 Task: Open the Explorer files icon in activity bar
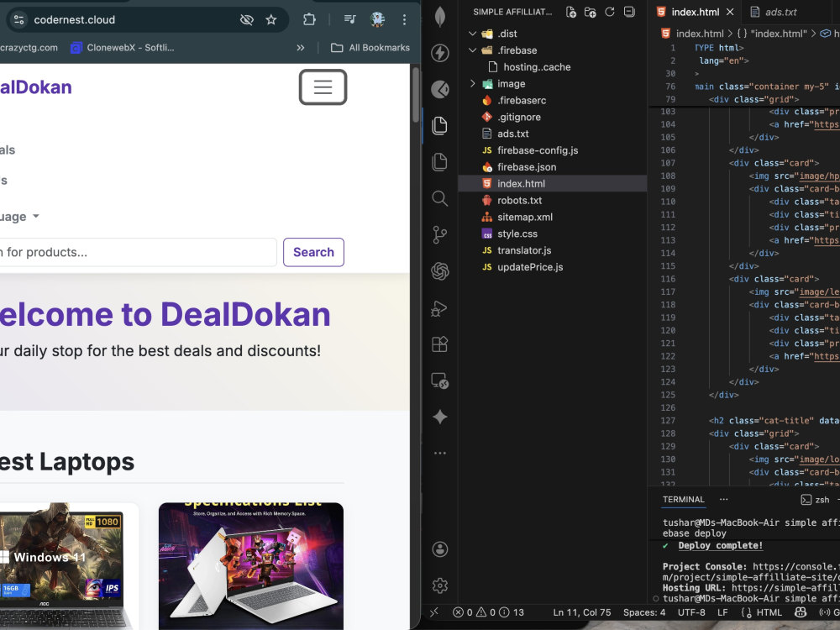click(x=440, y=126)
